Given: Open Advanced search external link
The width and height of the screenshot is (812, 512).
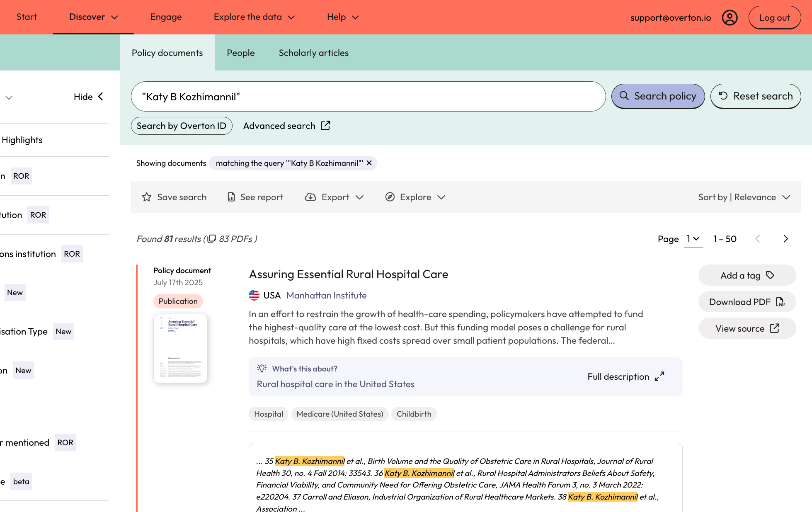Looking at the screenshot, I should tap(286, 126).
